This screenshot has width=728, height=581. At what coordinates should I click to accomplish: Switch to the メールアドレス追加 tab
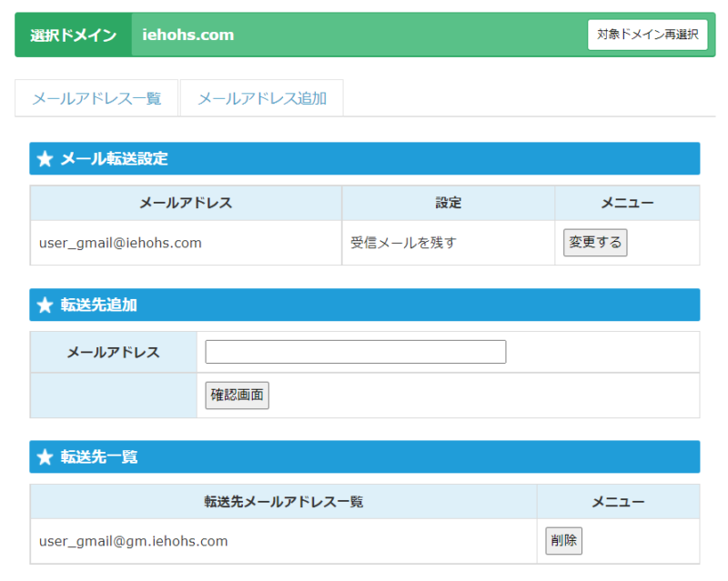click(x=262, y=98)
